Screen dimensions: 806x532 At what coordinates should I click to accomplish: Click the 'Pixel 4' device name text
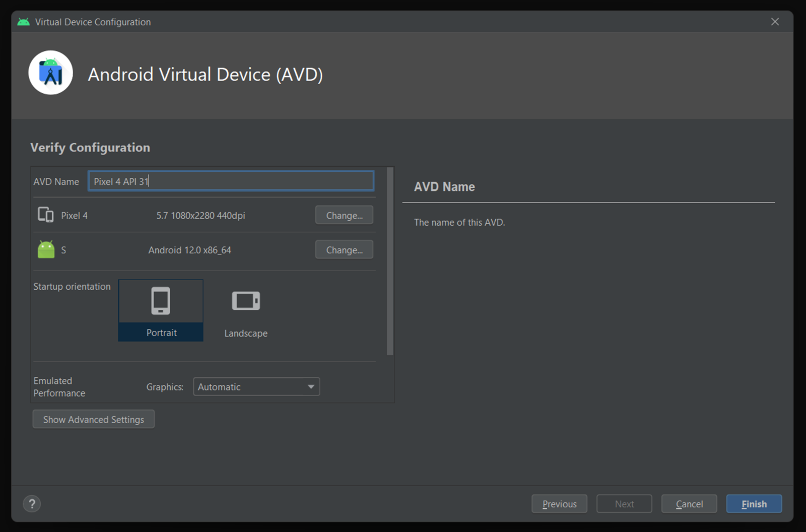tap(74, 216)
